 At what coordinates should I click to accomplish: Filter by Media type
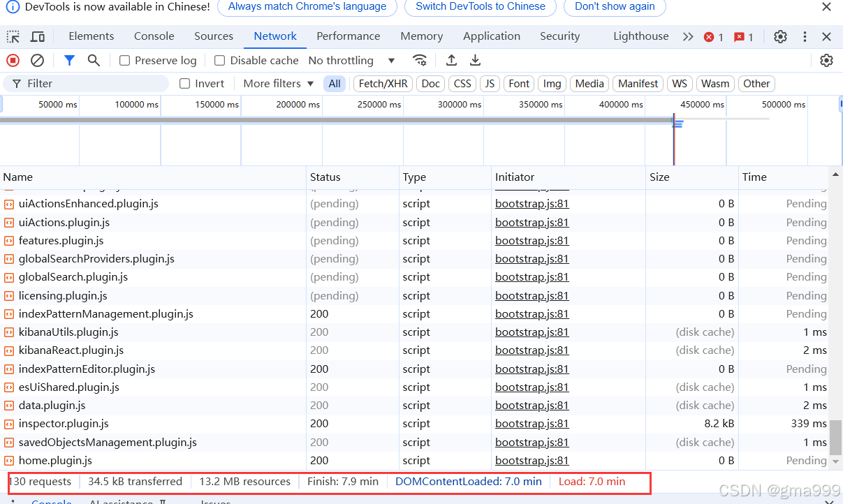coord(589,84)
